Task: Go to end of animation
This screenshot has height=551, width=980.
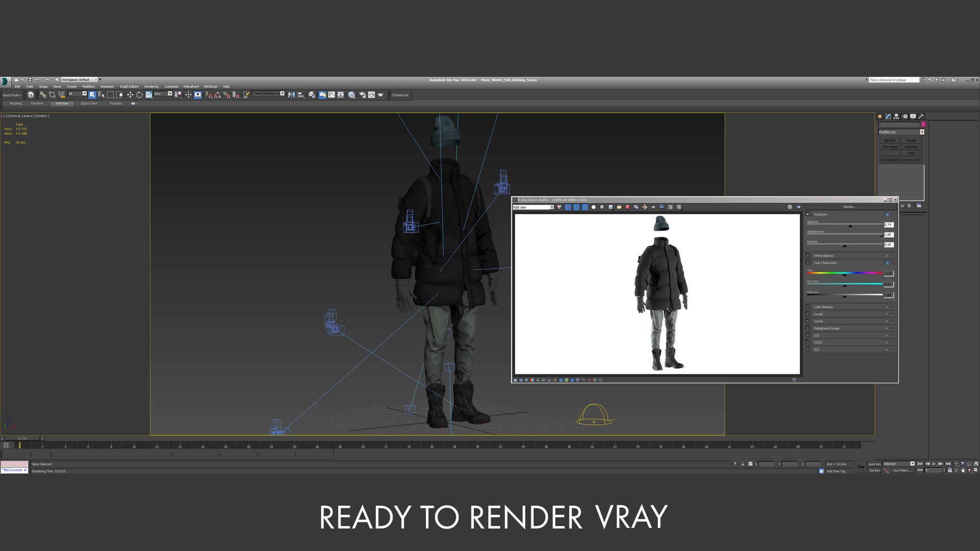Action: [x=948, y=464]
